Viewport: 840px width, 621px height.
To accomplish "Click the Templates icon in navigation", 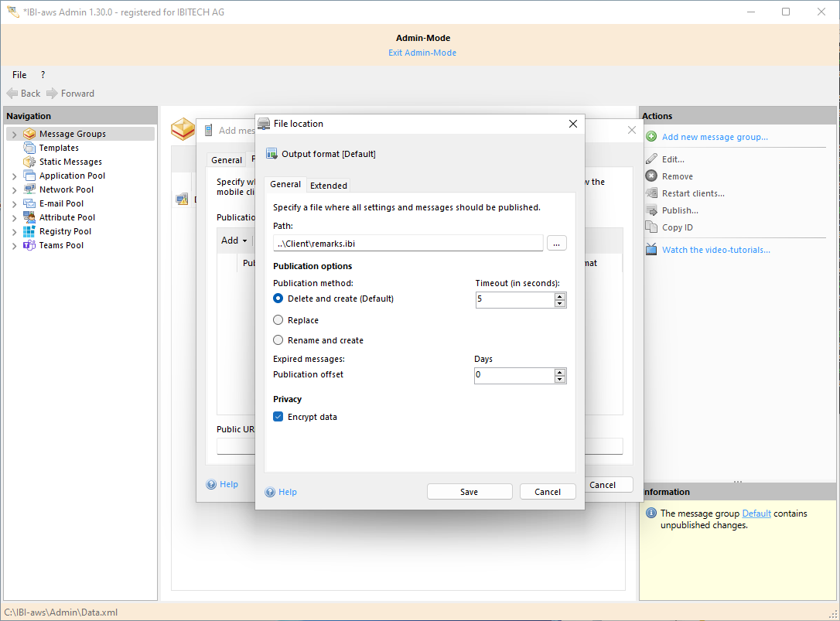I will pyautogui.click(x=30, y=147).
